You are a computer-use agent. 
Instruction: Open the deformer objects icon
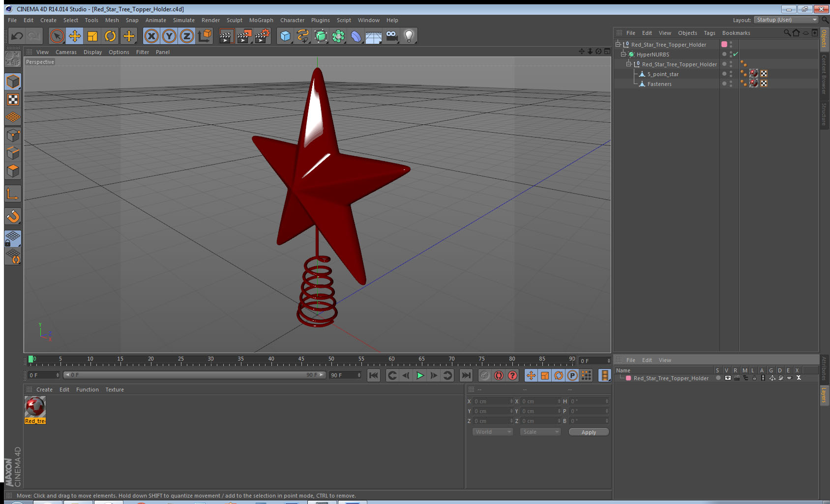[356, 36]
